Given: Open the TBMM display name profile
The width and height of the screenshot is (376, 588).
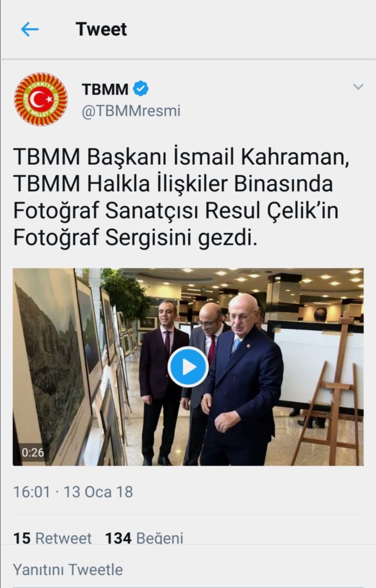Looking at the screenshot, I should click(105, 89).
